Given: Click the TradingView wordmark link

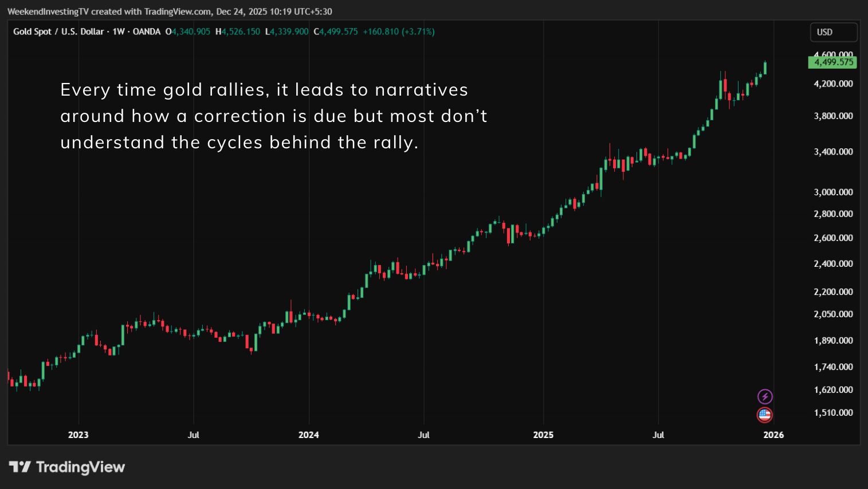Looking at the screenshot, I should pos(80,467).
